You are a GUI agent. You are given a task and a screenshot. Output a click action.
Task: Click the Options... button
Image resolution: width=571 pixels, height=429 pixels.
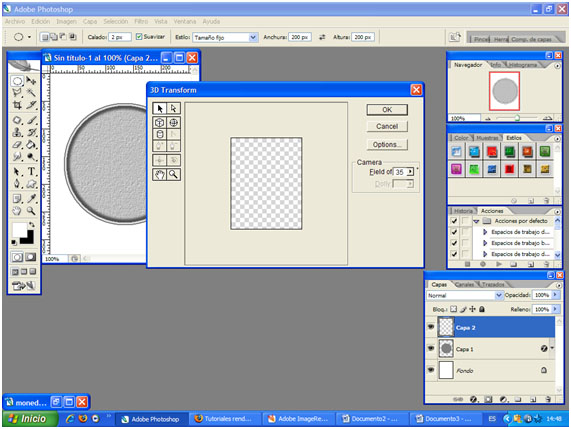(387, 145)
